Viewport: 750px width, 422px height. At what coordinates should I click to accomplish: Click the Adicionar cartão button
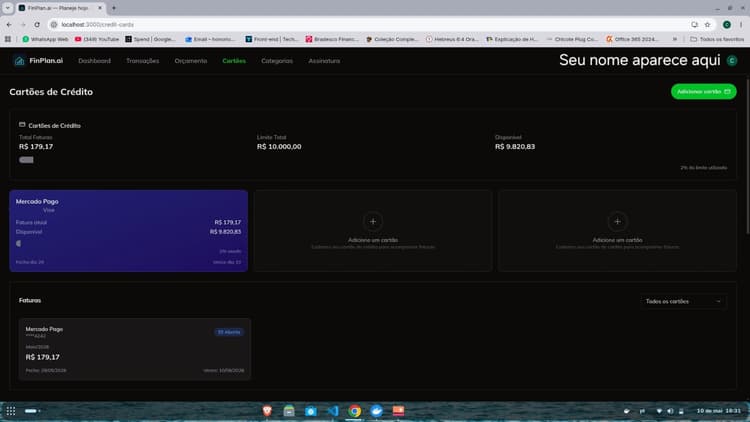tap(704, 91)
